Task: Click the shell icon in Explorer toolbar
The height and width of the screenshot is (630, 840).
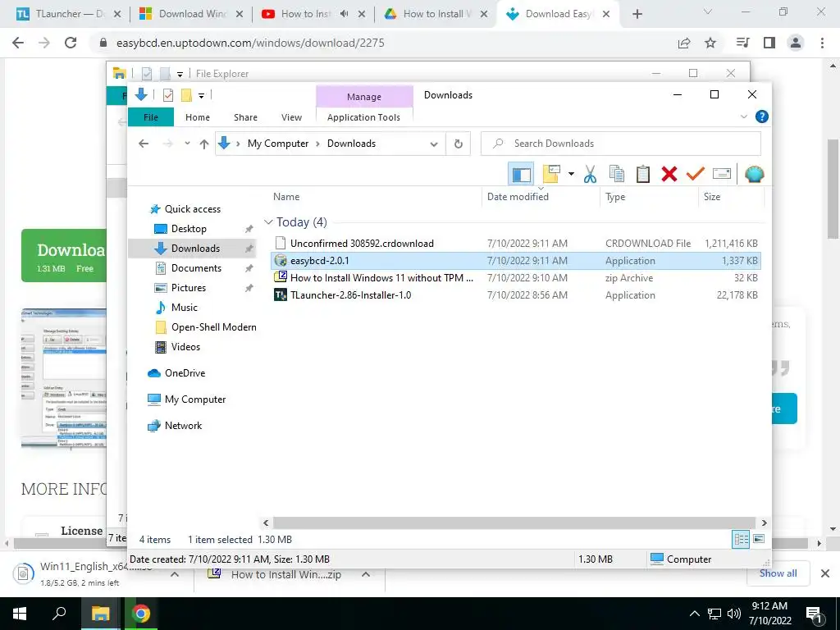Action: 755,174
